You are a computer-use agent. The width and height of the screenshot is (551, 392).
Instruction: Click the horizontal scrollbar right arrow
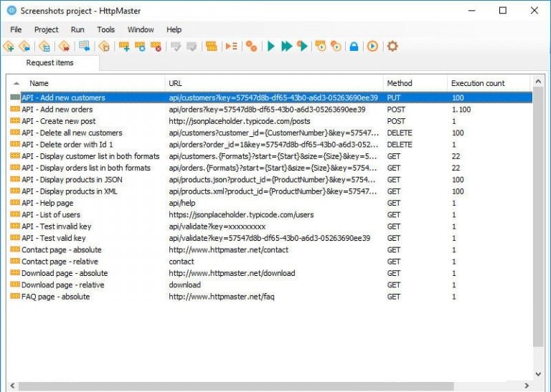coord(527,386)
